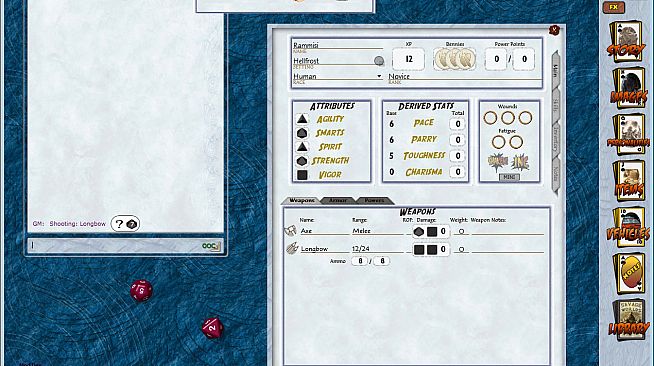The height and width of the screenshot is (366, 654).
Task: Click the Pace total modifier box
Action: click(x=458, y=124)
